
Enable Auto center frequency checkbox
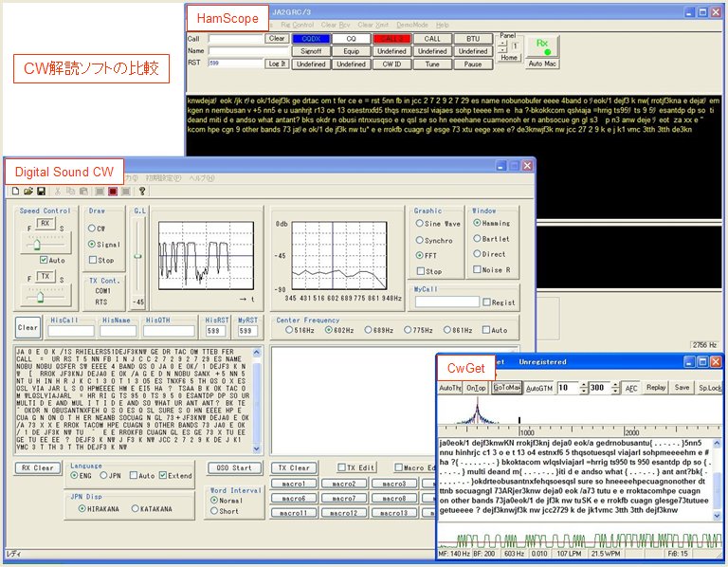486,330
